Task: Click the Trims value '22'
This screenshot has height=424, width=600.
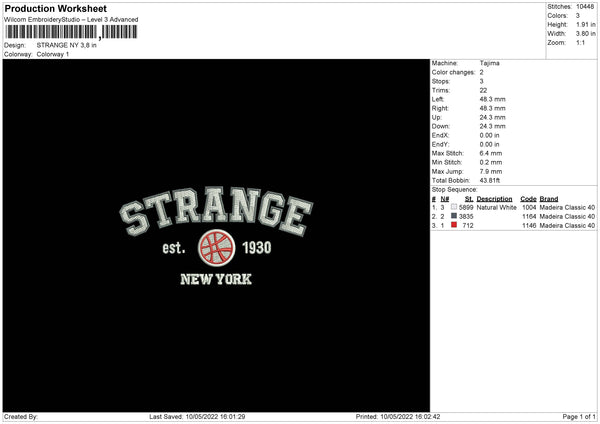Action: point(483,90)
